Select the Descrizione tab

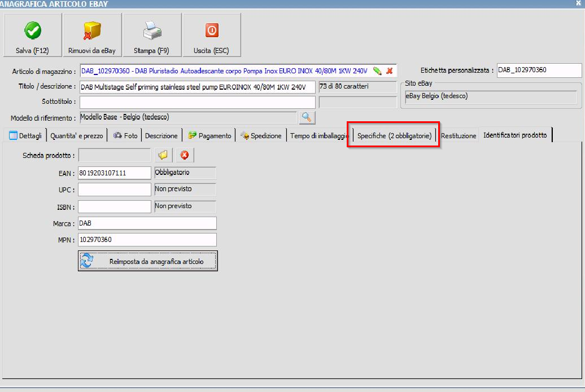[x=161, y=135]
